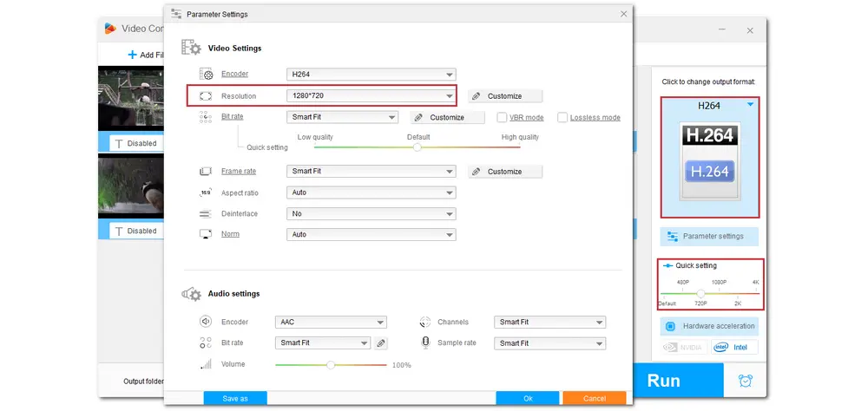The width and height of the screenshot is (868, 411).
Task: Open the video Bit rate Smart Fit dropdown
Action: (342, 117)
